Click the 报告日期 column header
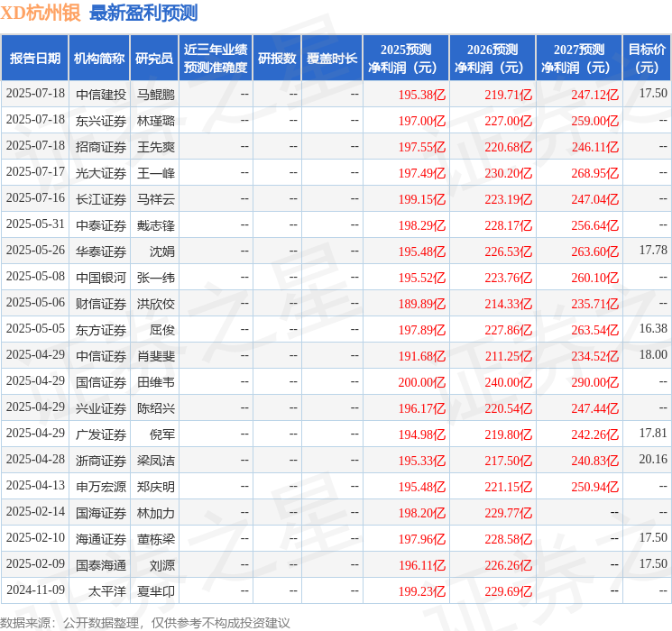The height and width of the screenshot is (631, 672). pos(34,59)
